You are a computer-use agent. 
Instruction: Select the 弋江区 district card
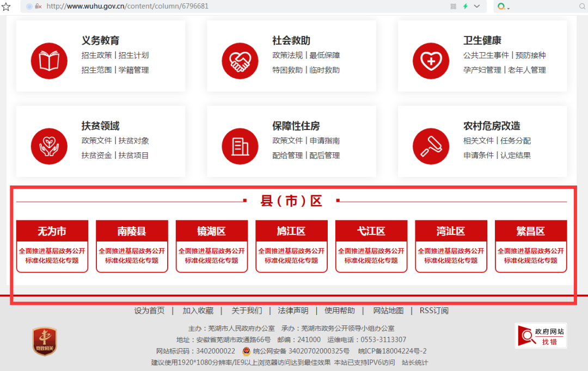coord(371,246)
